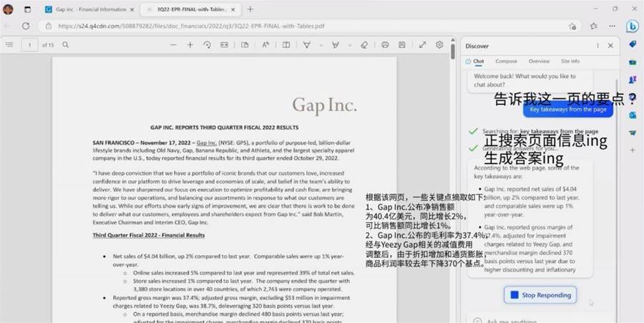Viewport: 644px width, 323px height.
Task: Open Outlook icon in Edge sidebar
Action: [x=633, y=115]
